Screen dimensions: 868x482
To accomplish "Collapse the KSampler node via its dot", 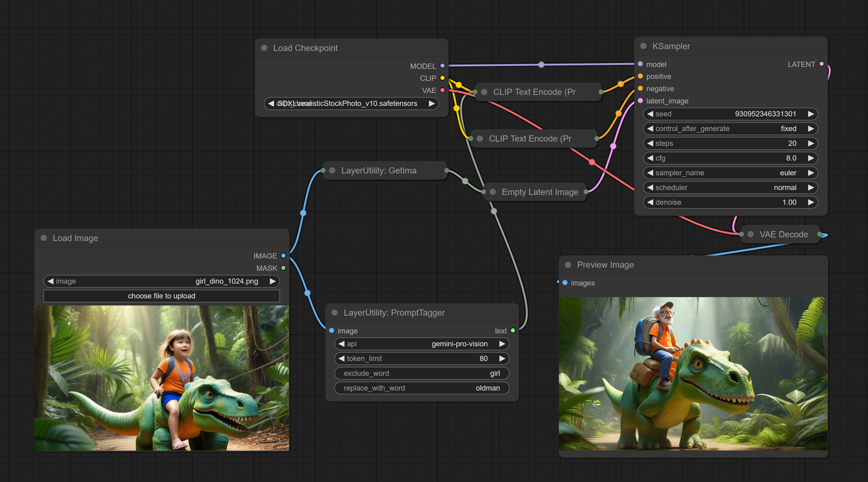I will [x=643, y=46].
